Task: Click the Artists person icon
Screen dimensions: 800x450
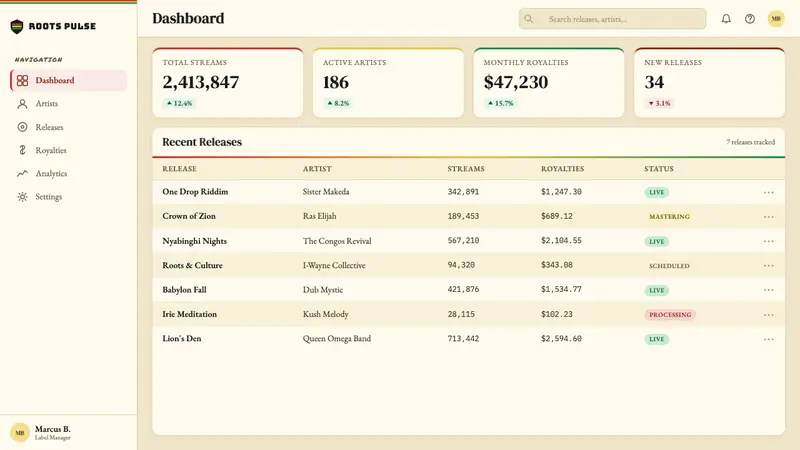Action: [x=22, y=104]
